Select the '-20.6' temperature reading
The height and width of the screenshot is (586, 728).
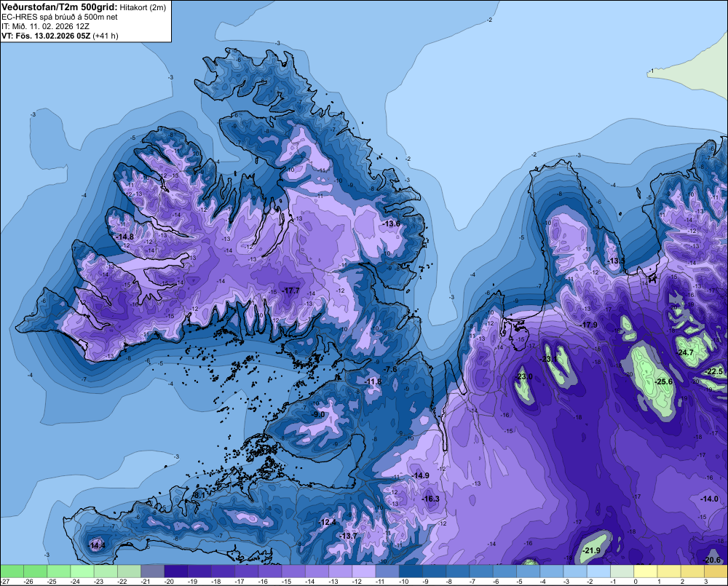(x=713, y=560)
